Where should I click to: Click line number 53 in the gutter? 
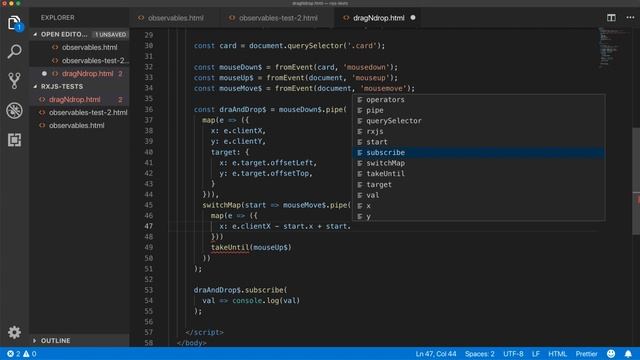tap(149, 290)
